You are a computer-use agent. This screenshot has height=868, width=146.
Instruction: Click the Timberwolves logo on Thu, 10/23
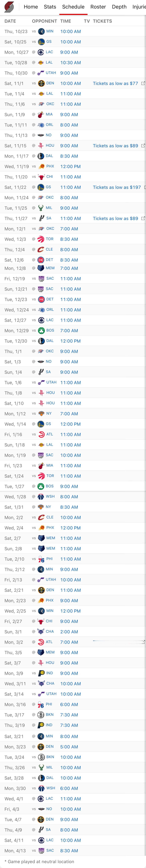tap(41, 31)
